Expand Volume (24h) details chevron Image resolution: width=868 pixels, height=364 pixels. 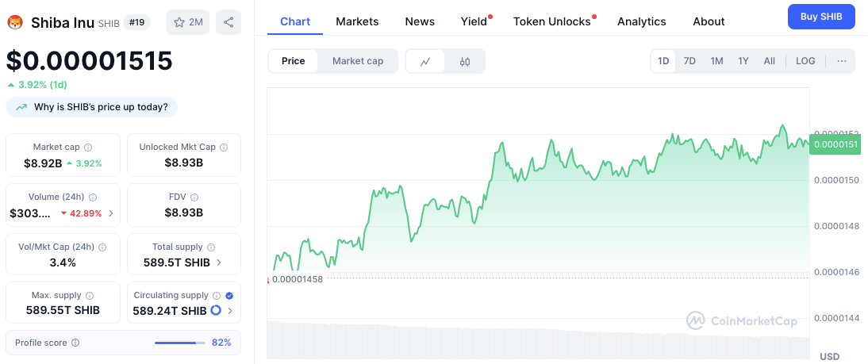pos(111,213)
